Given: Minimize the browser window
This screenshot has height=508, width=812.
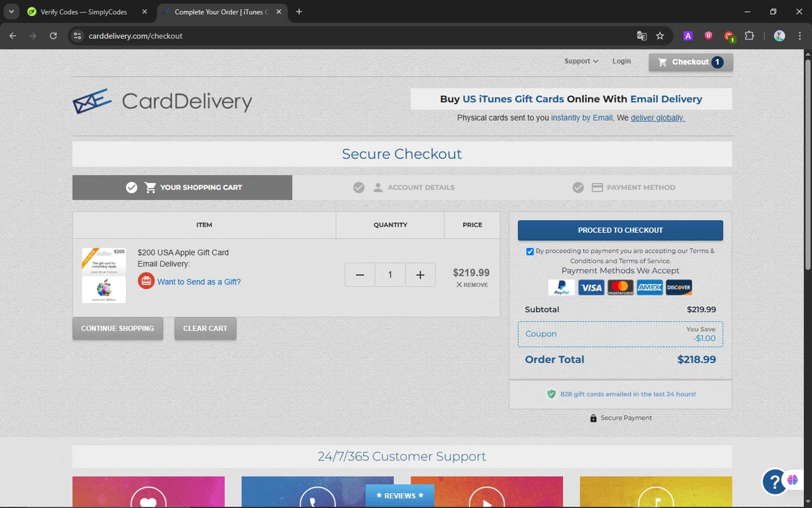Looking at the screenshot, I should 748,11.
